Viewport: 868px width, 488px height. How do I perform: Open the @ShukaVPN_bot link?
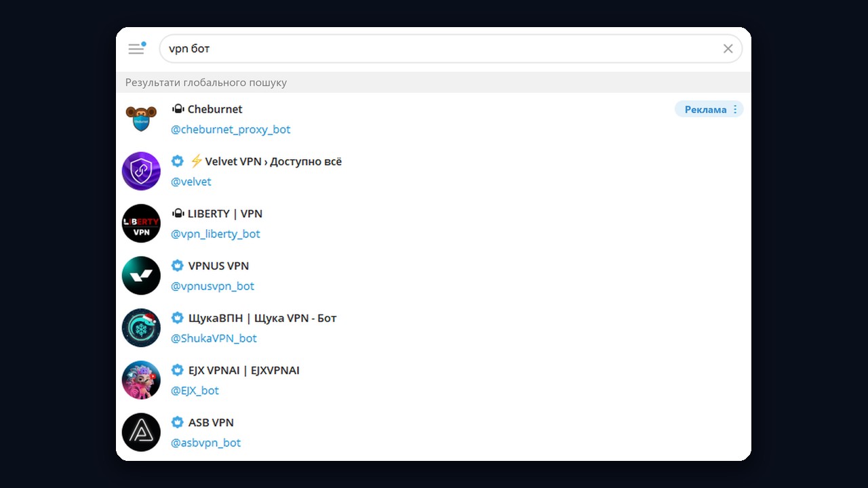point(214,338)
